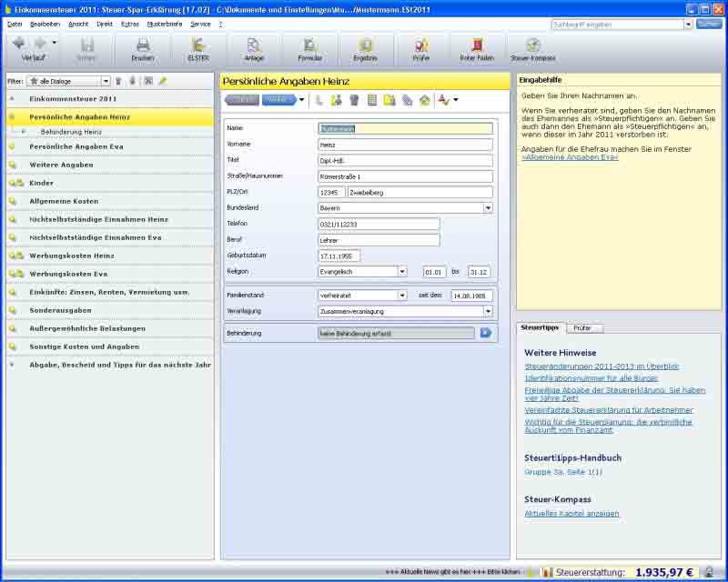
Task: Open link Identifikationsnummer für alle Bürger
Action: tap(591, 378)
